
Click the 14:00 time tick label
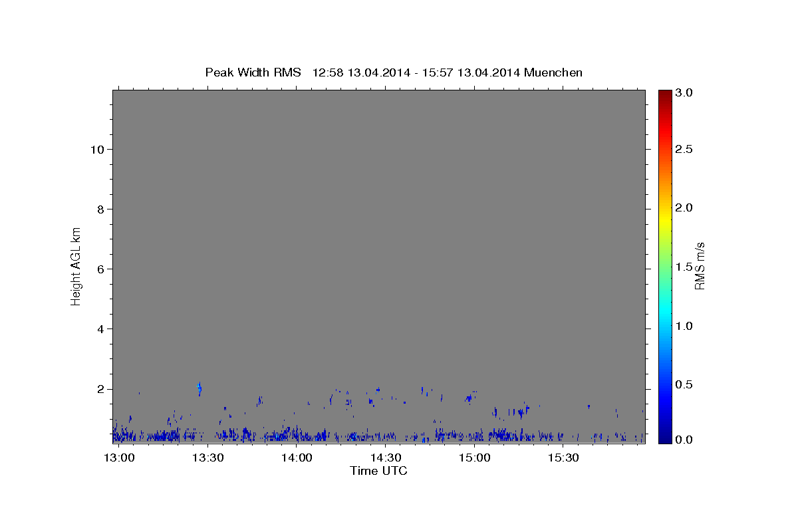click(x=297, y=458)
